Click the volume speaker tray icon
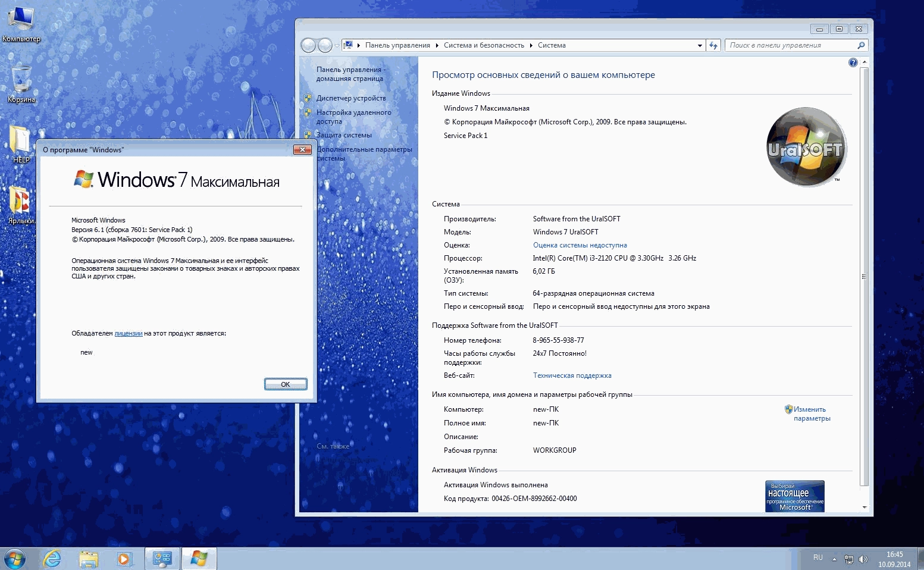Image resolution: width=924 pixels, height=570 pixels. (x=863, y=559)
